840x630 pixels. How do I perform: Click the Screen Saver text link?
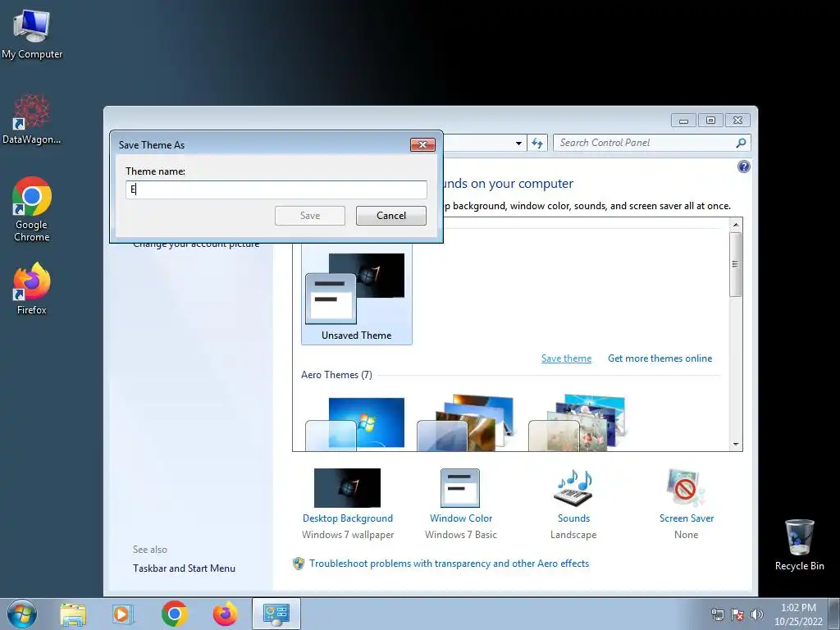687,518
